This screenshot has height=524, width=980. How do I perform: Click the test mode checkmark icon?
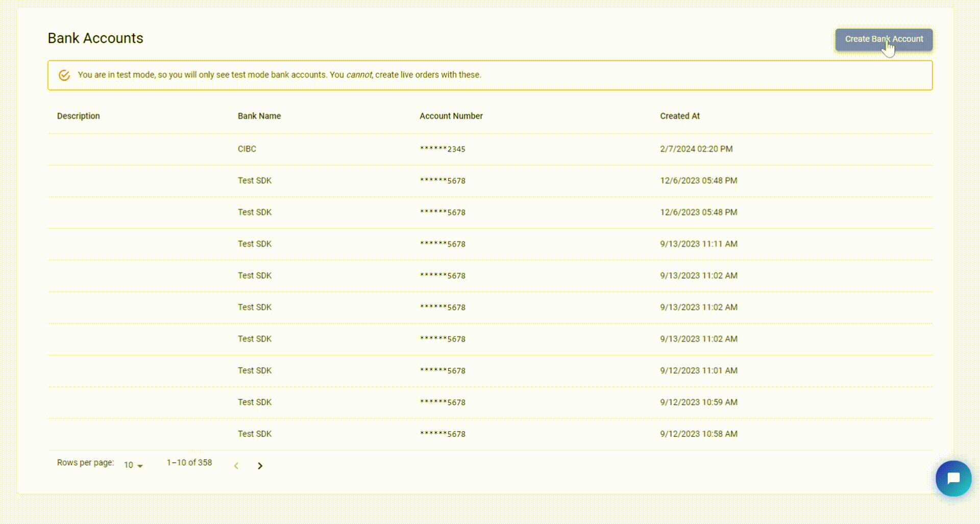[64, 75]
